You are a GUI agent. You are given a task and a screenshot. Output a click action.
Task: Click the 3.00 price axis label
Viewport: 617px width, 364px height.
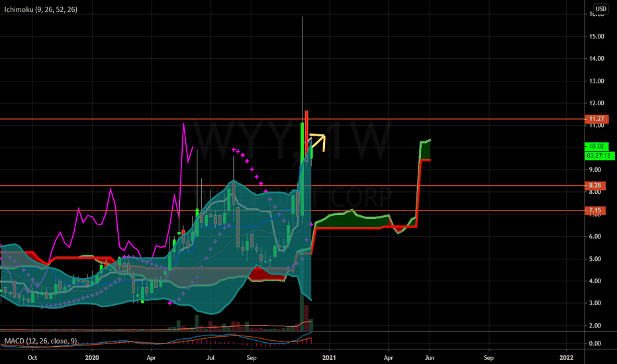595,303
